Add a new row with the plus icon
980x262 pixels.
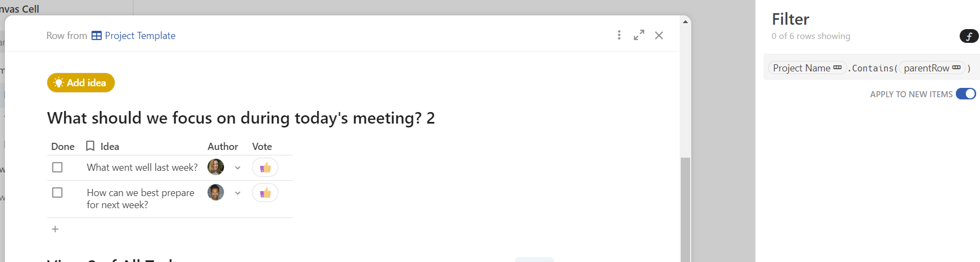(55, 229)
